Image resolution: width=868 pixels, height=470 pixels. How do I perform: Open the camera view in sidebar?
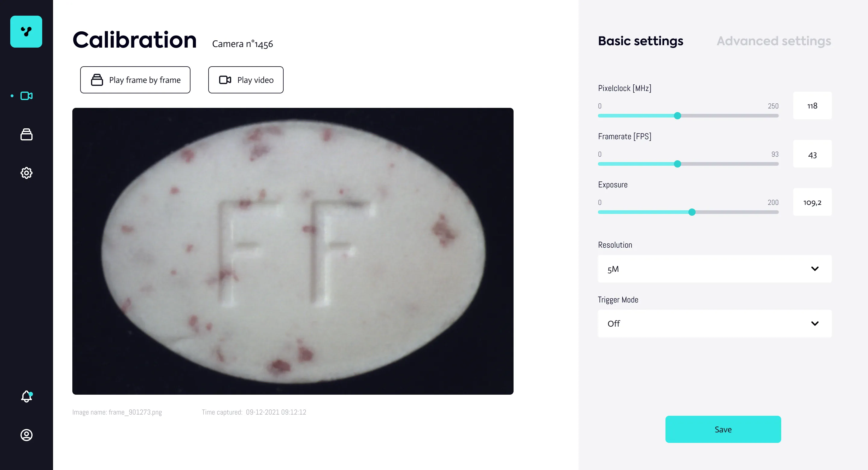point(26,96)
